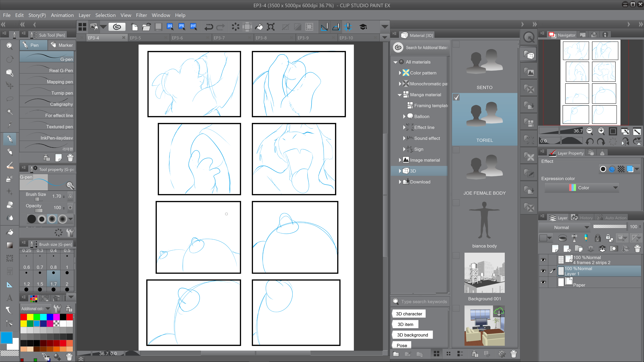
Task: Hide Layer 1 with eye icon
Action: [543, 271]
